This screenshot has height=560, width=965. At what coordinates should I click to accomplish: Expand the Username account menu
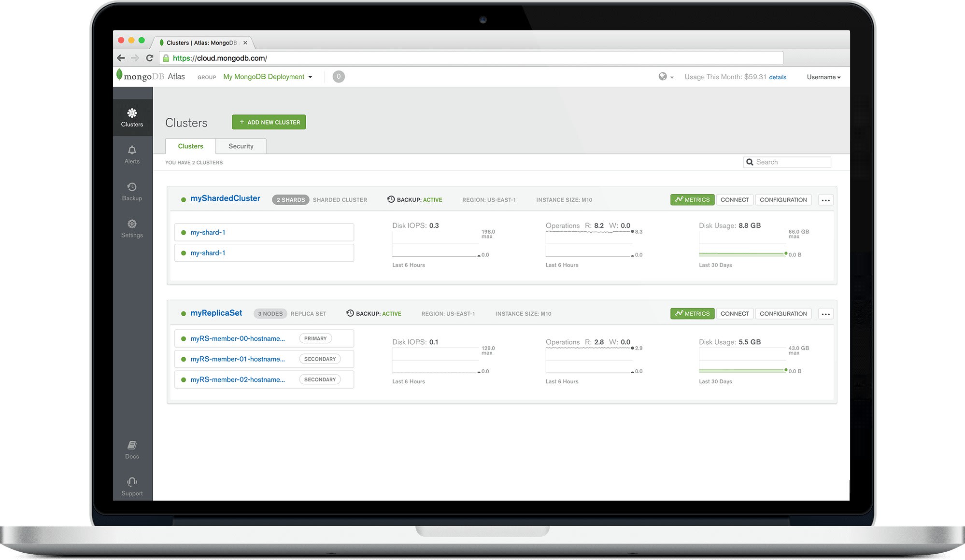tap(823, 76)
